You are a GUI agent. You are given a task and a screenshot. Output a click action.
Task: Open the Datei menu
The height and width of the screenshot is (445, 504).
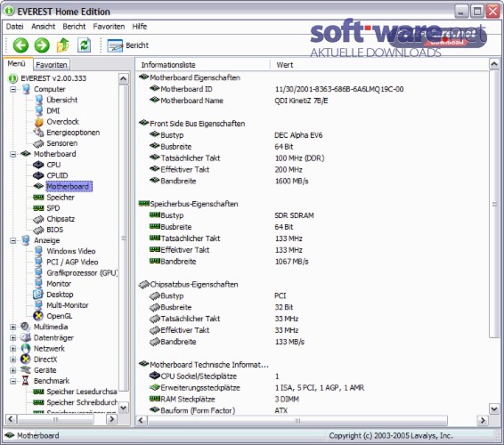tap(15, 27)
